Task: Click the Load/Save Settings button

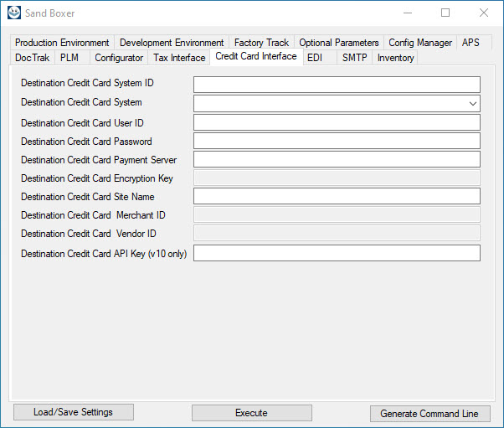Action: [x=73, y=412]
